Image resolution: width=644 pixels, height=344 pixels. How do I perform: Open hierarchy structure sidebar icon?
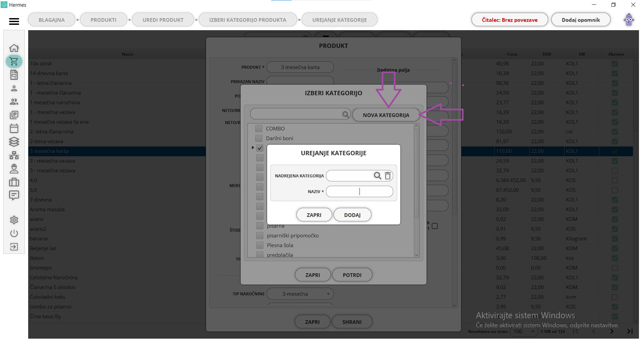coord(14,155)
